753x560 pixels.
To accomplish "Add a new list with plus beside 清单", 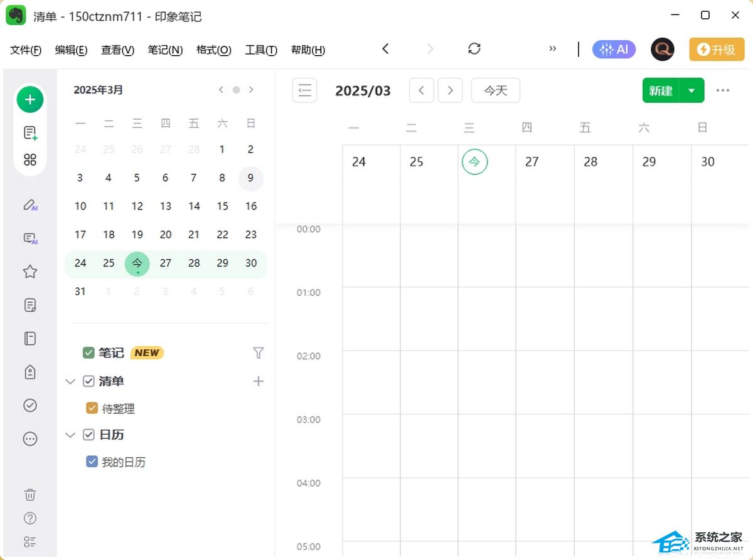I will (259, 381).
